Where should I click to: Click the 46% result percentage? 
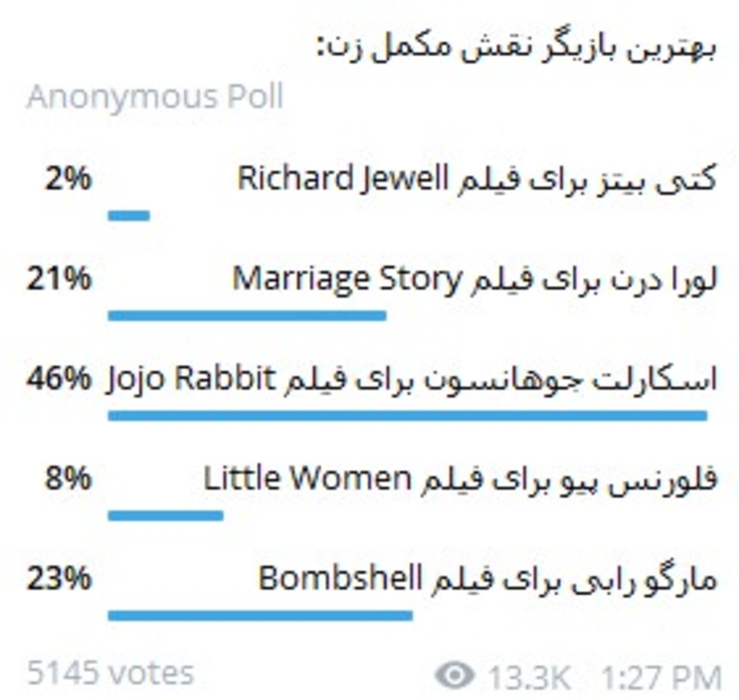point(59,379)
